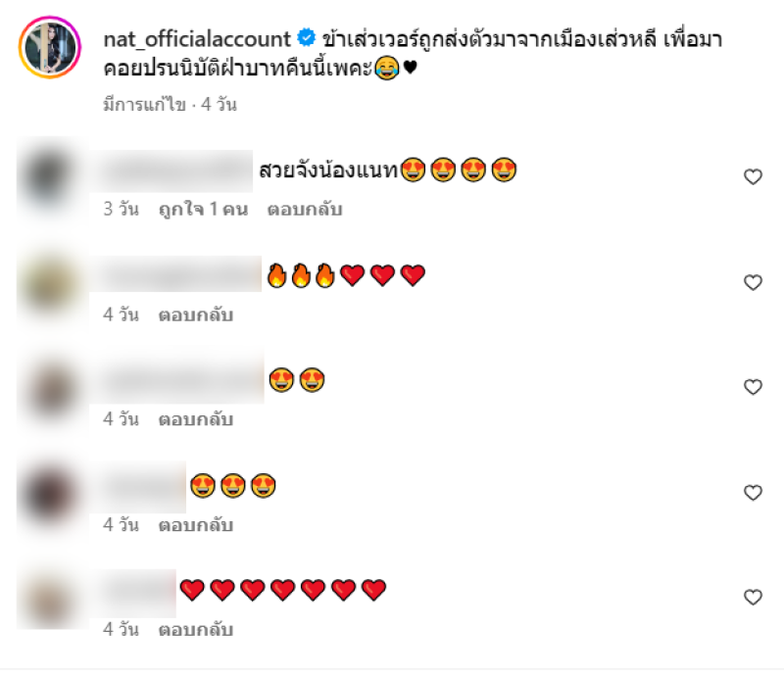Like the seven red hearts comment
This screenshot has width=784, height=676.
pyautogui.click(x=753, y=597)
